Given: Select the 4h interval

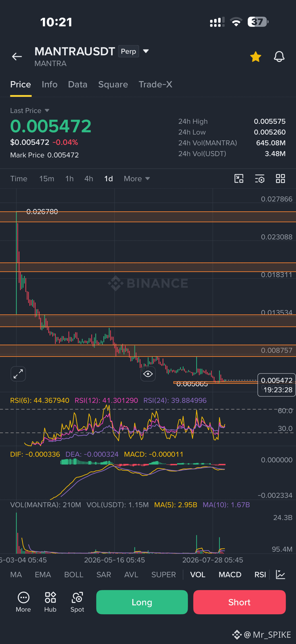Looking at the screenshot, I should pyautogui.click(x=89, y=179).
